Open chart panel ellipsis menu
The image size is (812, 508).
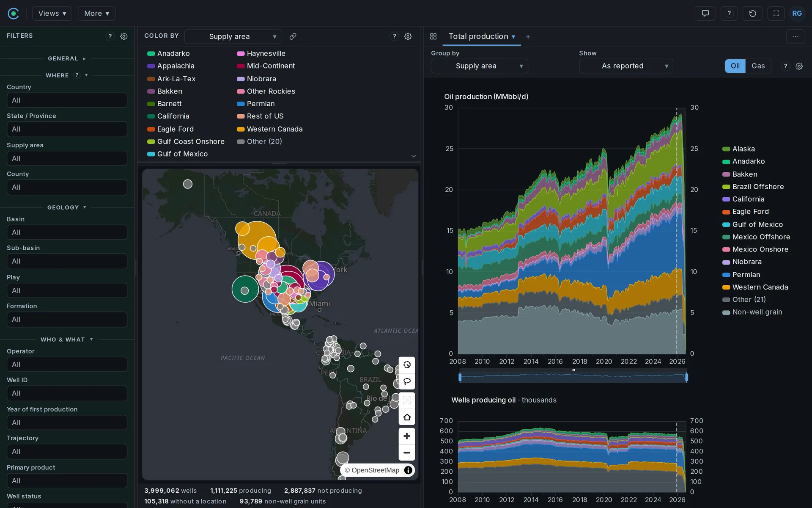pos(796,36)
